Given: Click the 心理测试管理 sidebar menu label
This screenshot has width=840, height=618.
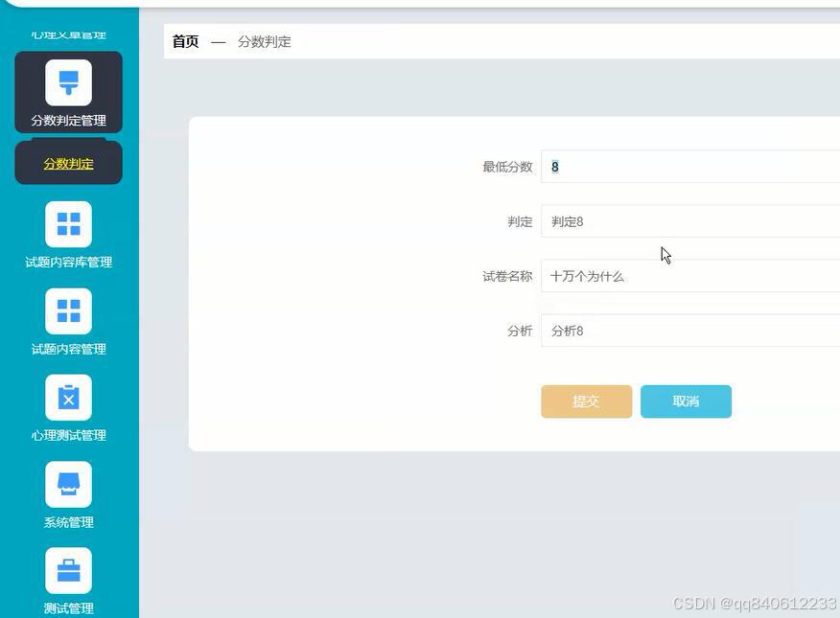Looking at the screenshot, I should pos(68,434).
